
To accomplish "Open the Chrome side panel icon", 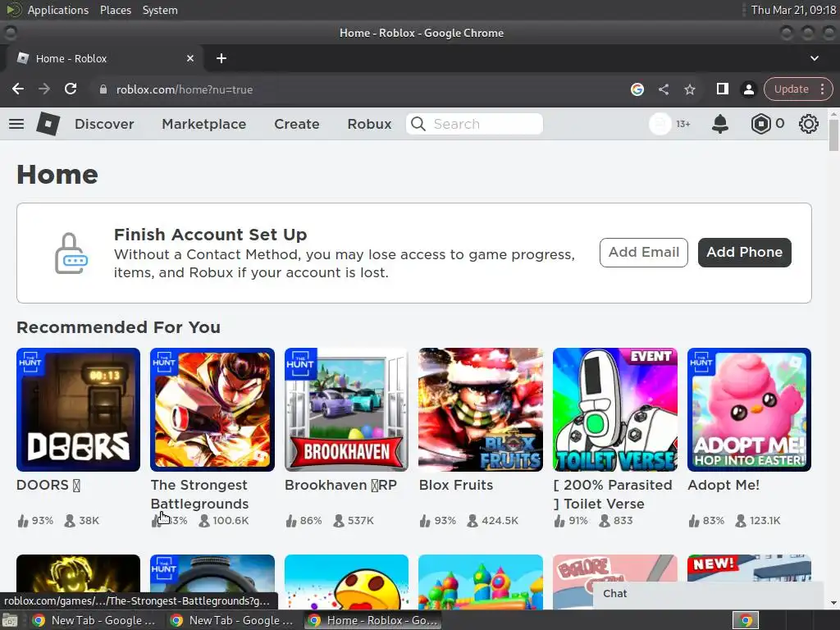I will click(722, 89).
